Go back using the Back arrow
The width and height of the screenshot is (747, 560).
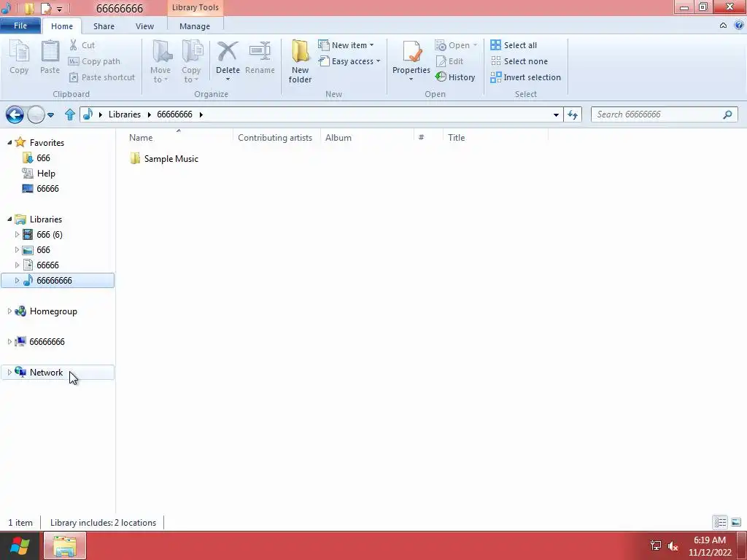click(15, 114)
